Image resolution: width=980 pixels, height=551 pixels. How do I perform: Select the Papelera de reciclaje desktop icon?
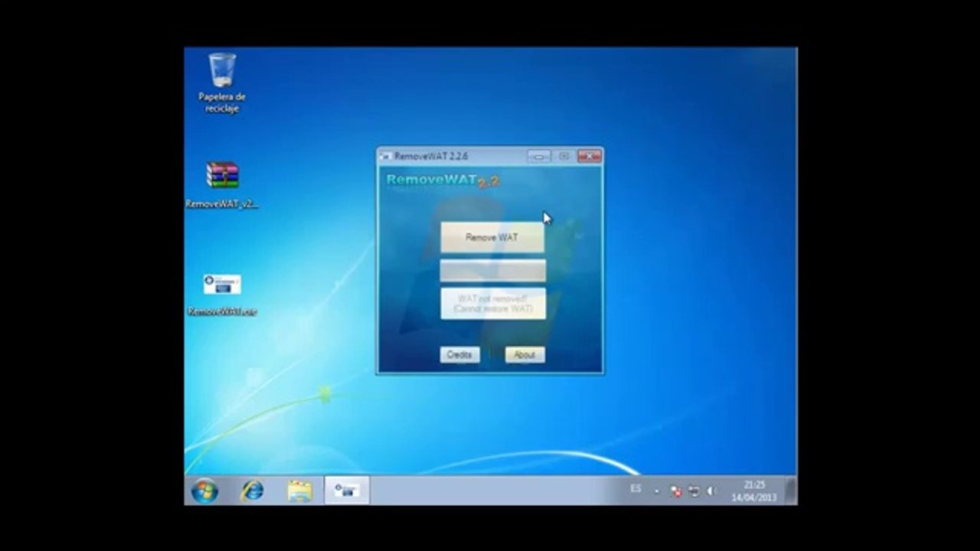click(x=222, y=83)
